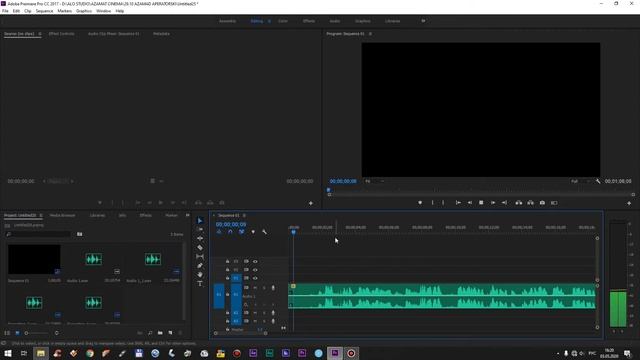This screenshot has height=360, width=640.
Task: Click the Comparison View button in Program monitor
Action: (x=554, y=202)
